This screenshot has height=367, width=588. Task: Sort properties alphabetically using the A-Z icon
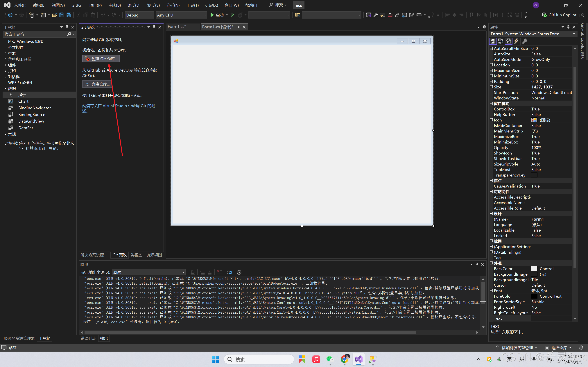[500, 41]
